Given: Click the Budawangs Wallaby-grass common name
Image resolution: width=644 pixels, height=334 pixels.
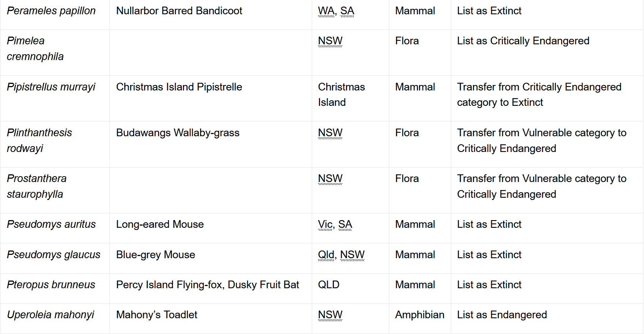Looking at the screenshot, I should (x=178, y=133).
